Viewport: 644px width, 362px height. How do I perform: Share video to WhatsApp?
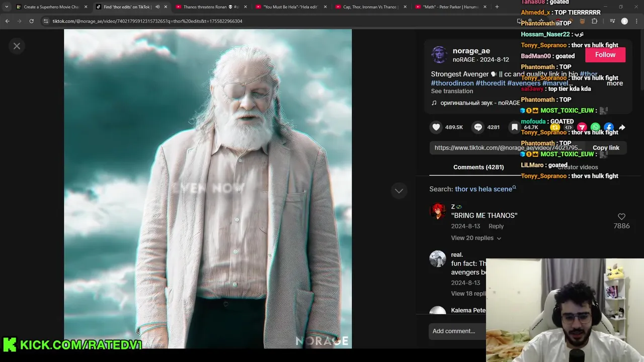(x=596, y=127)
